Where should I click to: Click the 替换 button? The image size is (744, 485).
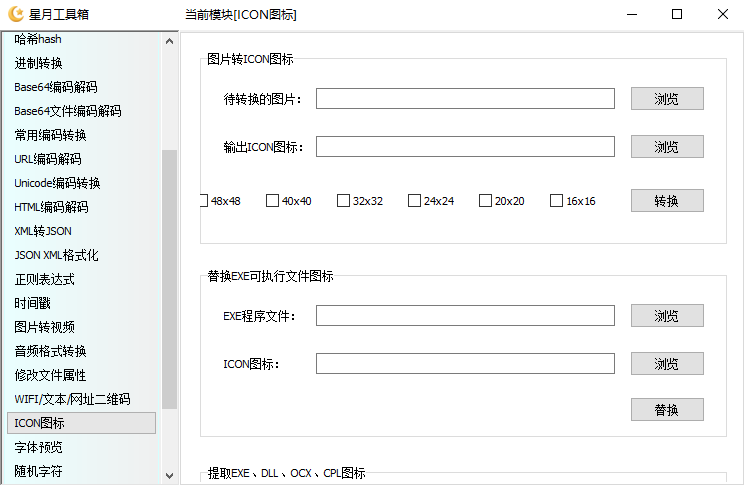click(x=667, y=410)
